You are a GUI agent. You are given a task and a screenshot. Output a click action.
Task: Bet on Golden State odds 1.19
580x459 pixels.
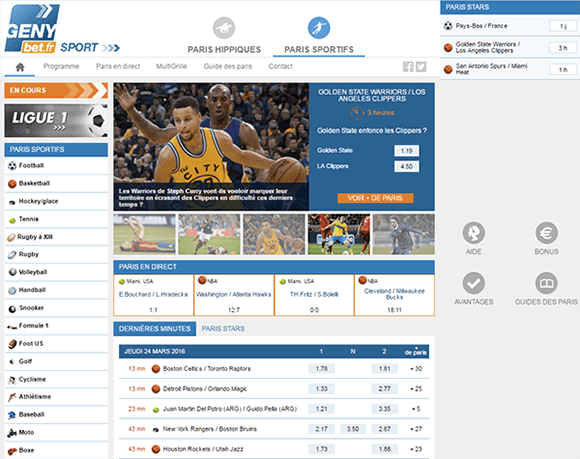[407, 151]
